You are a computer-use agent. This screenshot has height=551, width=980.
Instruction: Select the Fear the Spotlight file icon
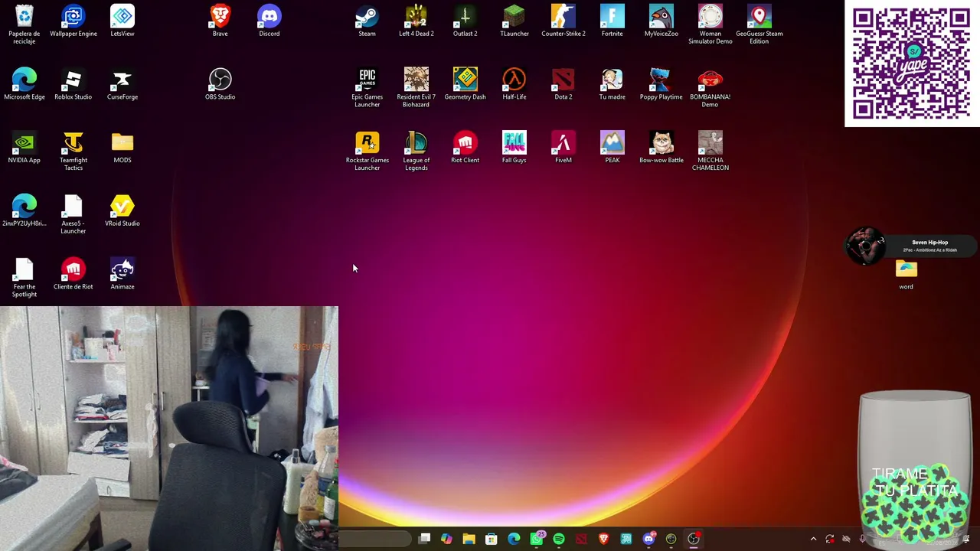(x=24, y=278)
